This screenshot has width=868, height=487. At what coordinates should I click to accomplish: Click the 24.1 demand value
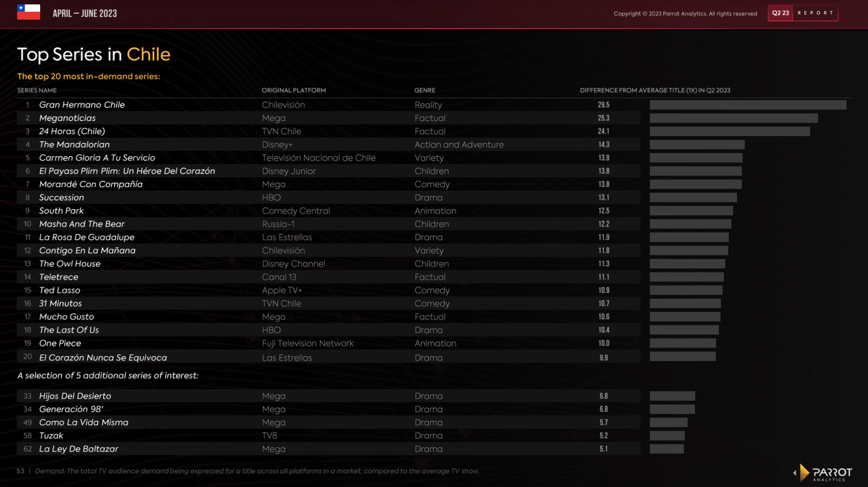603,131
